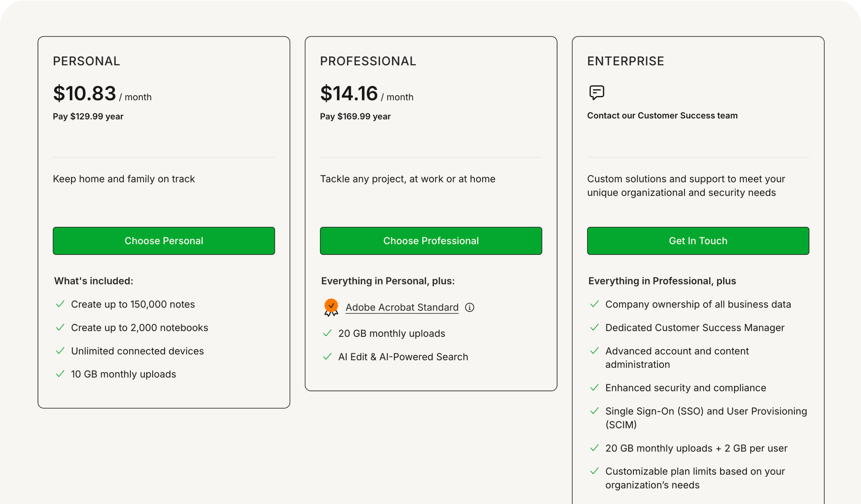Click the orange badge icon before Adobe Acrobat Standard
The width and height of the screenshot is (861, 504).
click(330, 306)
